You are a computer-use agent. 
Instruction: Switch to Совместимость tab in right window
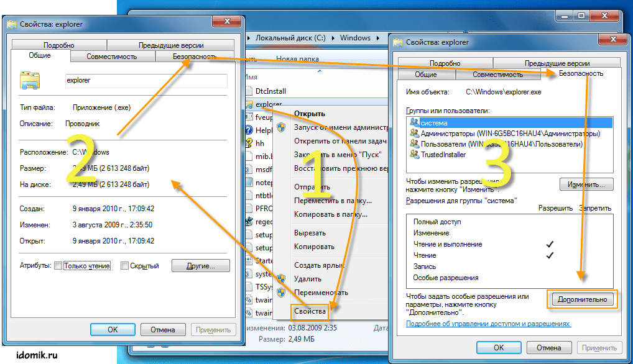click(498, 75)
